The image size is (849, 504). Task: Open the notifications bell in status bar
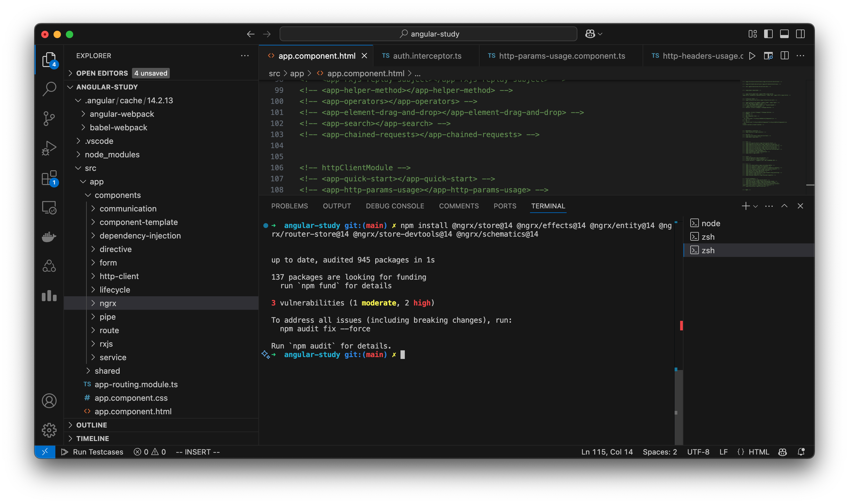pyautogui.click(x=801, y=452)
